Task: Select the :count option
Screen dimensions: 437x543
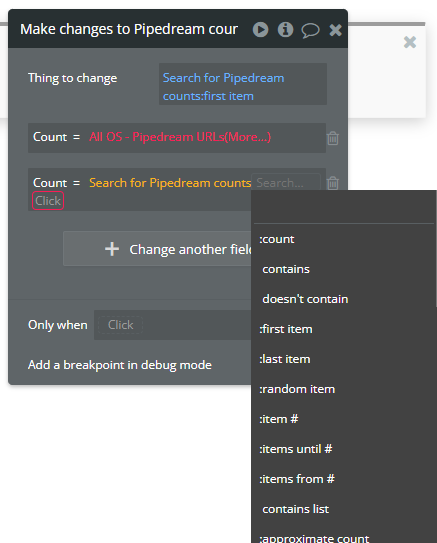Action: pos(277,239)
